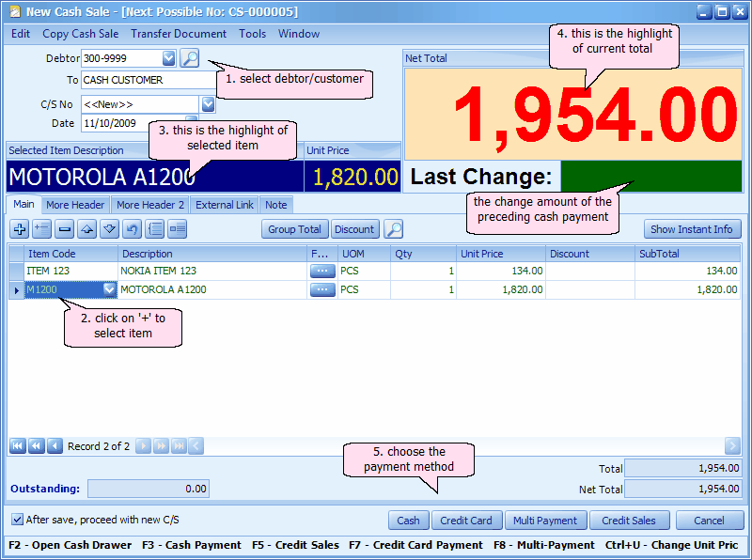752x560 pixels.
Task: Open further description for NOKIA ITEM 123 row
Action: (x=322, y=272)
